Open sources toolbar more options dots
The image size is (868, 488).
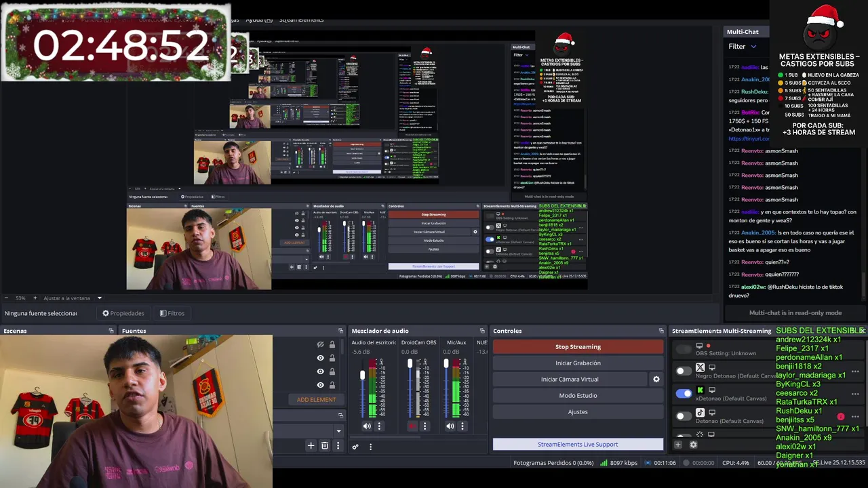pyautogui.click(x=338, y=445)
